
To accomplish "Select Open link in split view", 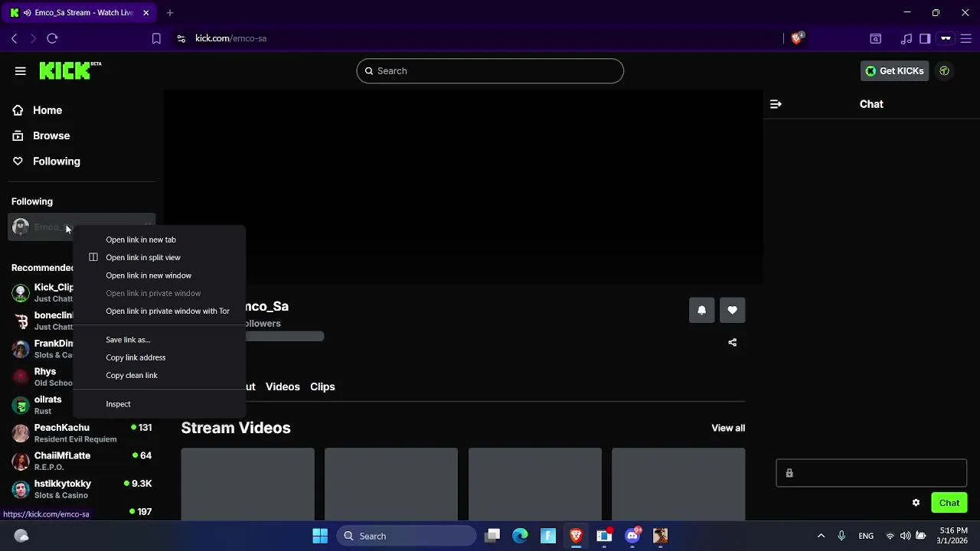I will [159, 257].
